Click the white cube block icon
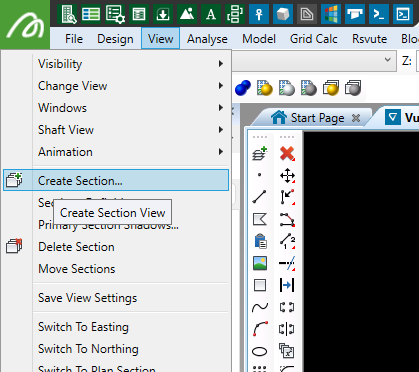 tap(283, 14)
